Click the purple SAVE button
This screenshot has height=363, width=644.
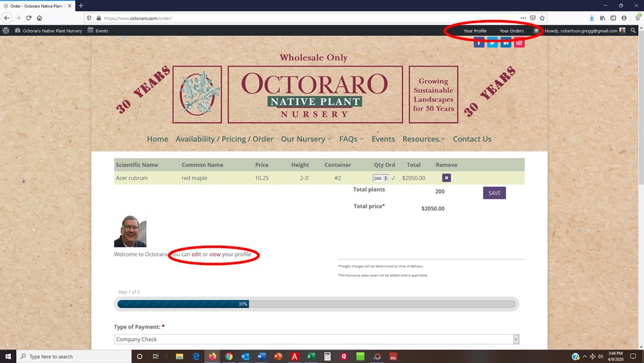495,193
